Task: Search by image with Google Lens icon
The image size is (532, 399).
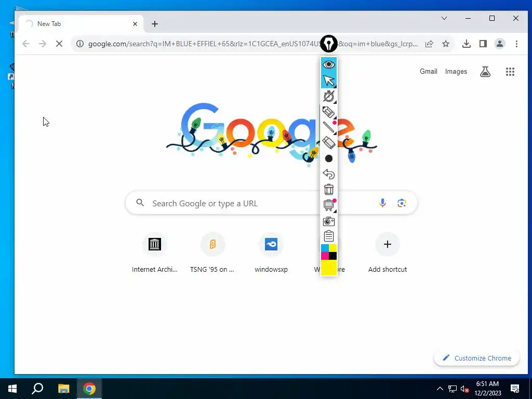Action: click(402, 203)
